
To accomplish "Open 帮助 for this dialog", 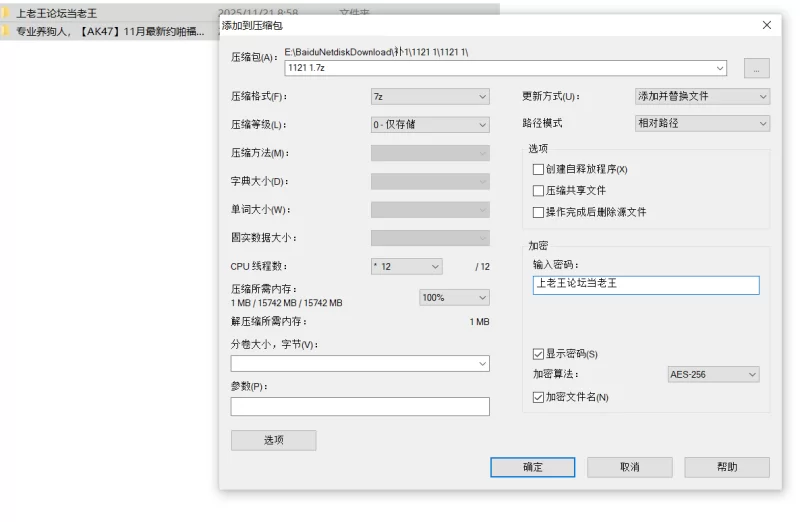I will click(x=727, y=467).
